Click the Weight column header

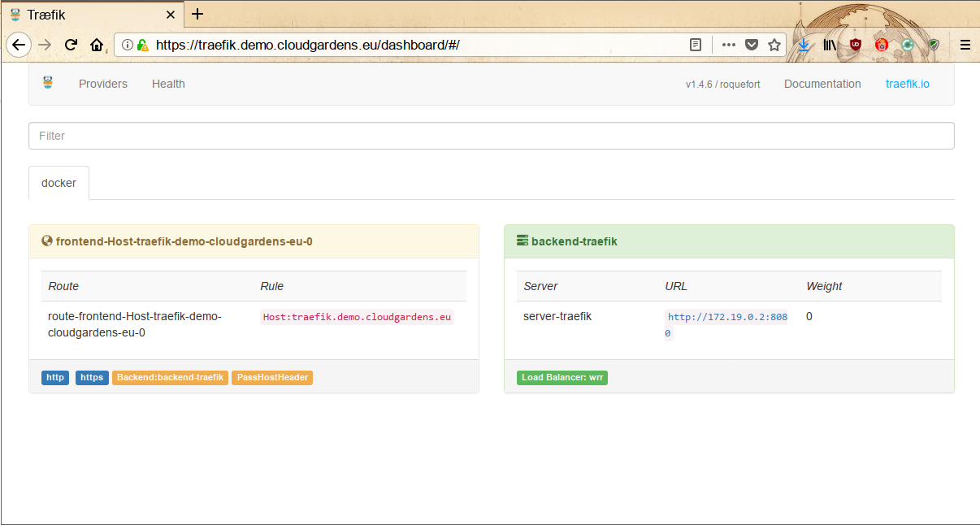click(x=824, y=286)
